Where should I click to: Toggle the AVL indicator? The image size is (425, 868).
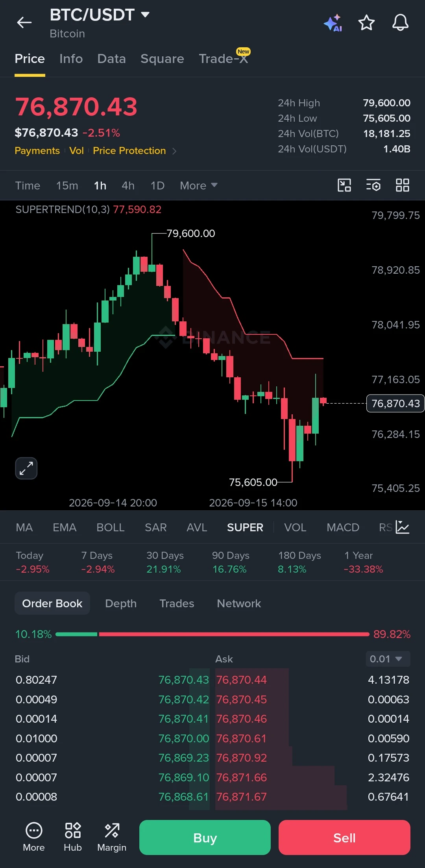(197, 527)
